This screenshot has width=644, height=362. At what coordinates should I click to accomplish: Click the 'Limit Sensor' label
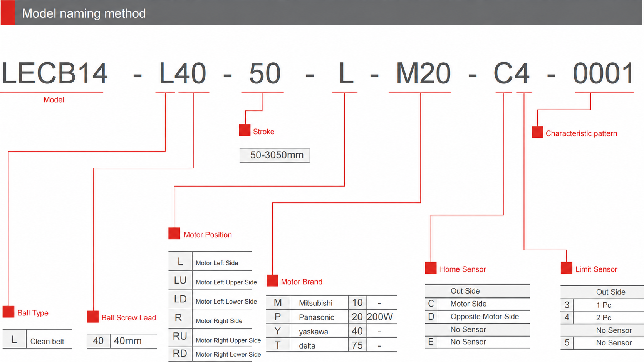[596, 269]
